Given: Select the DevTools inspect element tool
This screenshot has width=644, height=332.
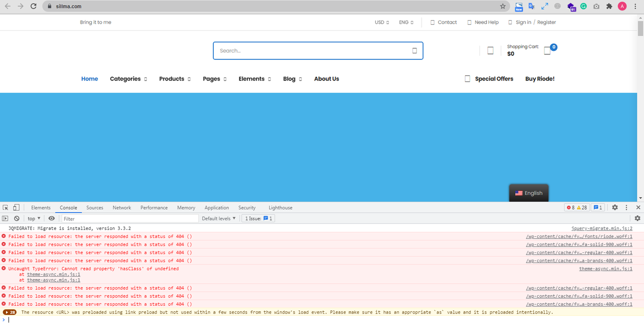Looking at the screenshot, I should pyautogui.click(x=6, y=207).
